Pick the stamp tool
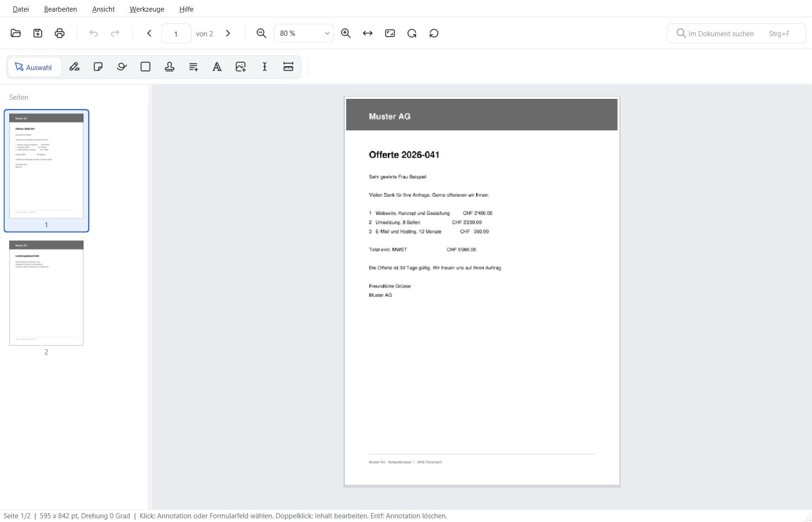 pos(169,67)
